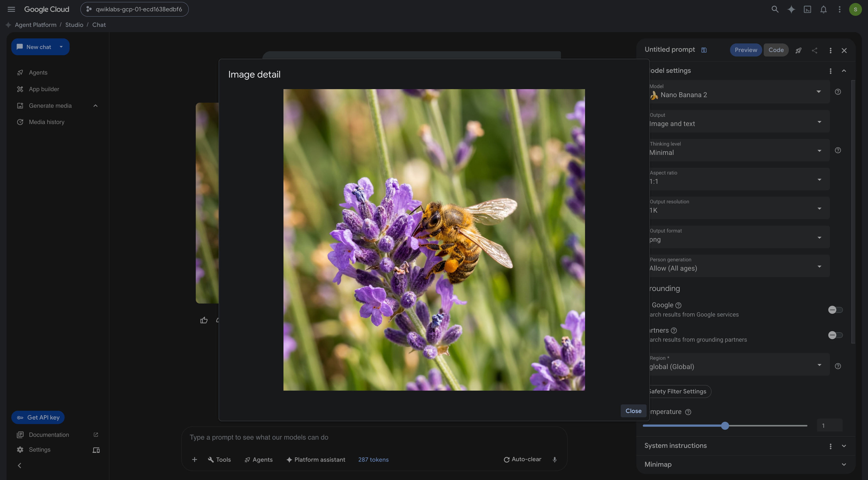This screenshot has width=868, height=480.
Task: Close the prompt settings panel
Action: (844, 50)
